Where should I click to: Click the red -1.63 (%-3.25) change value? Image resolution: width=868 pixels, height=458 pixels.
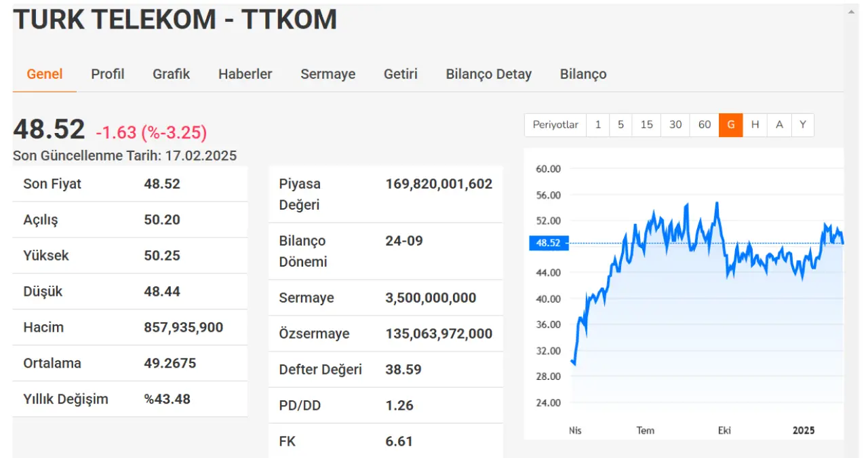tap(151, 132)
